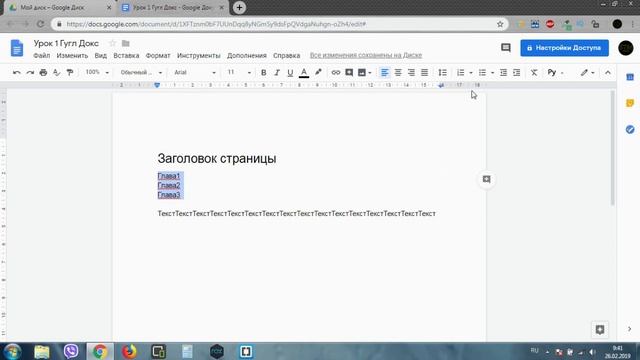Open insert image dropdown arrow
The width and height of the screenshot is (640, 360).
tap(370, 73)
